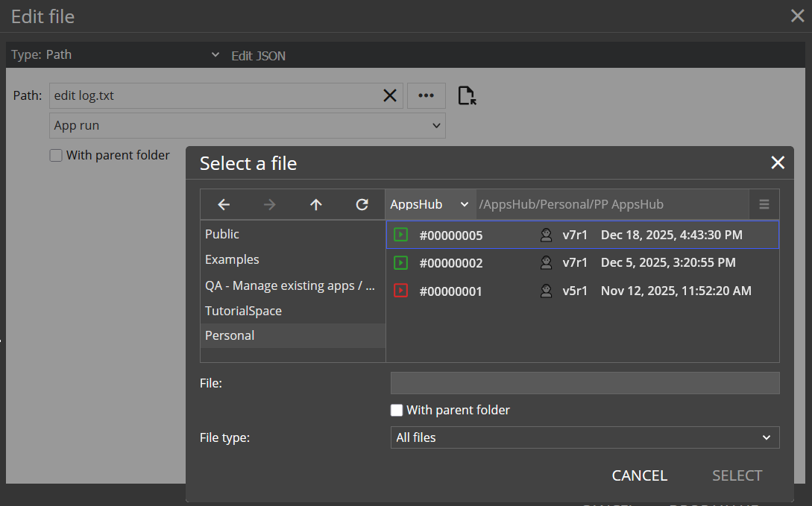Click the user avatar icon on #00000005
Image resolution: width=812 pixels, height=506 pixels.
pyautogui.click(x=546, y=235)
